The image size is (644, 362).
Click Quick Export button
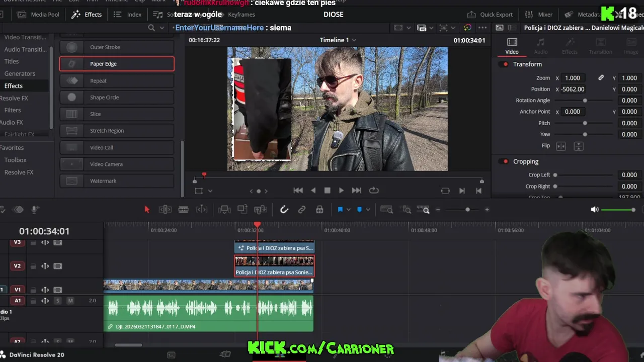point(490,15)
